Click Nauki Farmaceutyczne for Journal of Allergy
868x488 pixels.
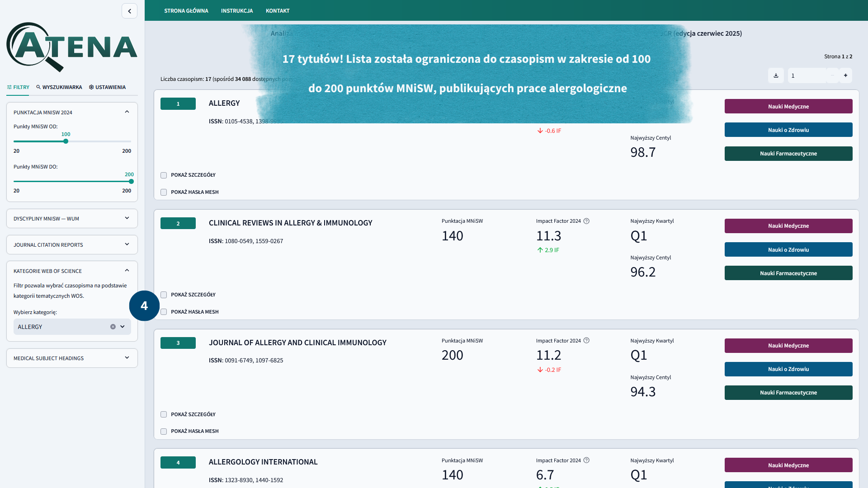click(x=788, y=393)
